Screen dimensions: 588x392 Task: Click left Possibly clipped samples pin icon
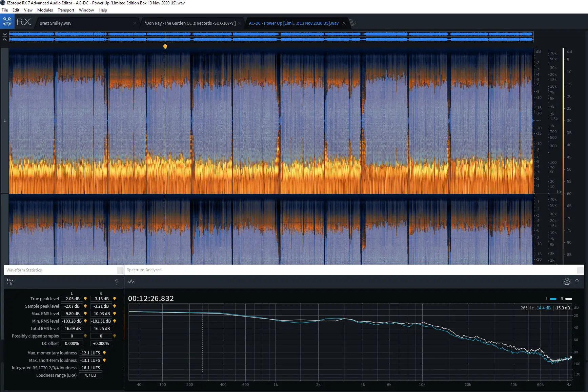pyautogui.click(x=85, y=336)
